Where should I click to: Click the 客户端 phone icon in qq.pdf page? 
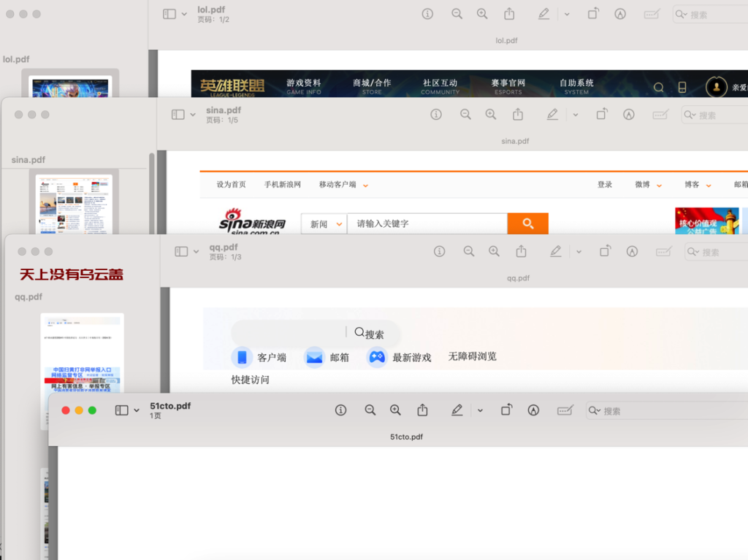tap(242, 357)
